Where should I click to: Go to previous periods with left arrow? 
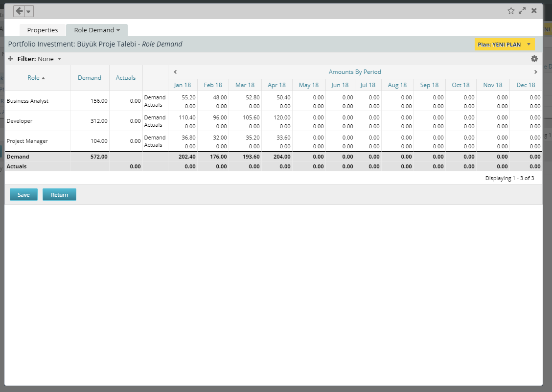pos(175,72)
